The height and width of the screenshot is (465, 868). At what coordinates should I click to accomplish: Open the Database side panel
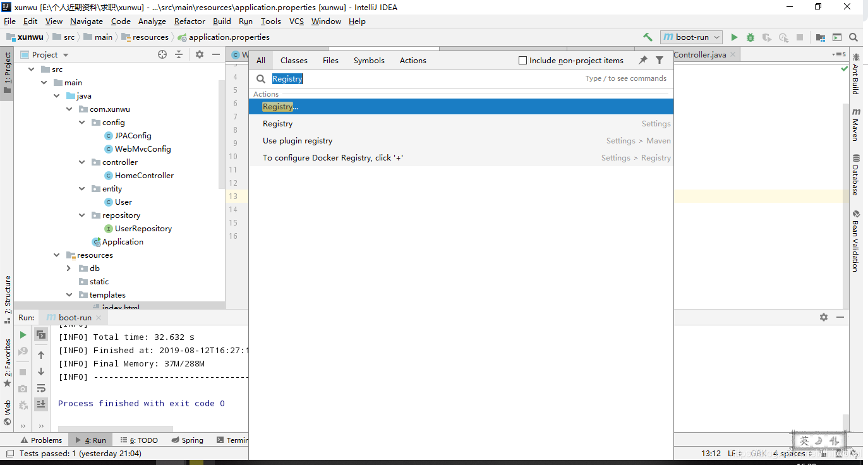pos(856,175)
